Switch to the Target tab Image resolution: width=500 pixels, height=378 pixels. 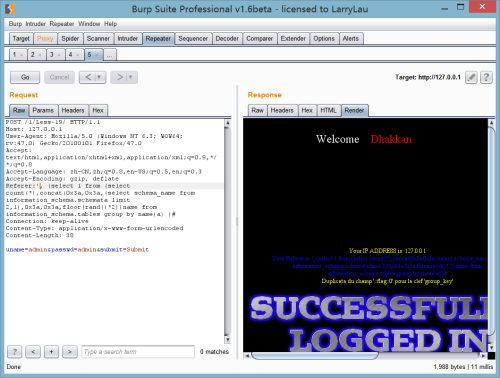coord(21,39)
